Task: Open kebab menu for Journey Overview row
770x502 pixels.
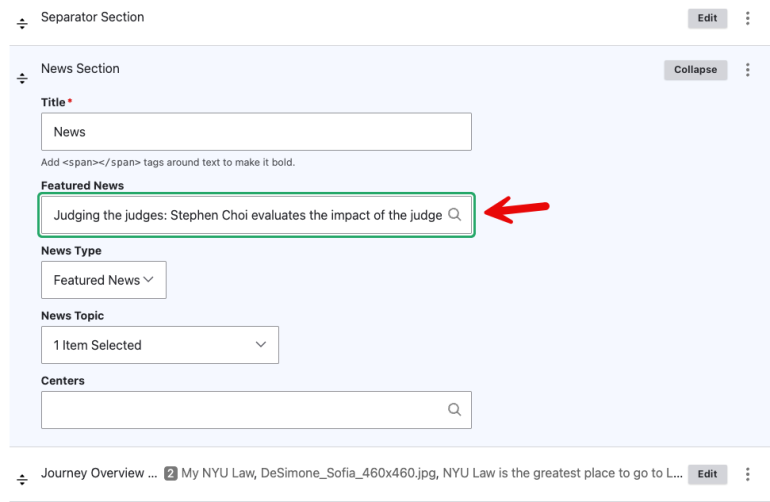Action: click(747, 474)
